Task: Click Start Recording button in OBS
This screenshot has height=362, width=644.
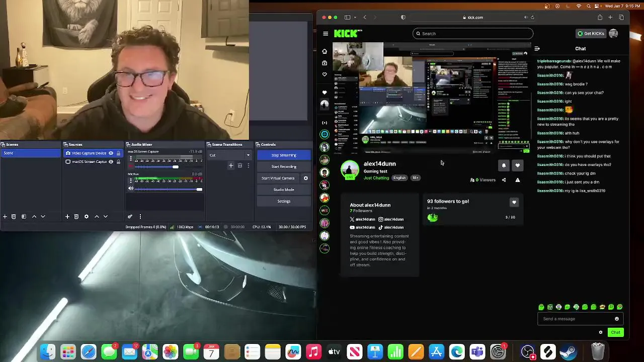Action: [x=284, y=166]
